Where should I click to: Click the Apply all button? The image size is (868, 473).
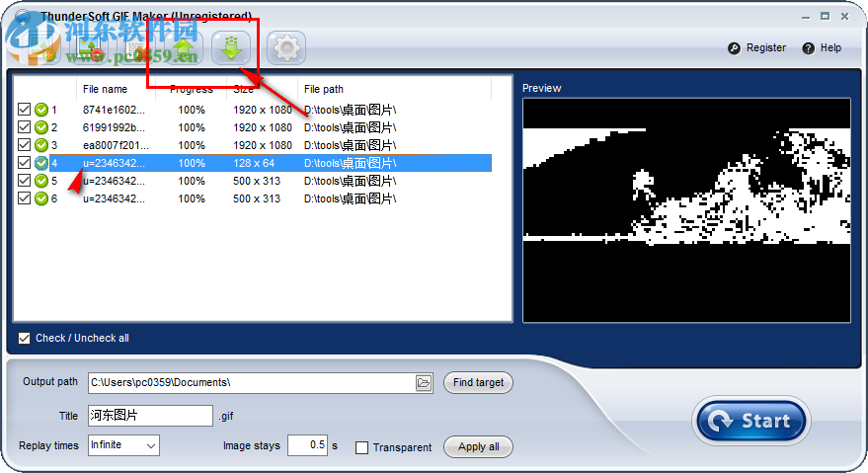coord(478,447)
